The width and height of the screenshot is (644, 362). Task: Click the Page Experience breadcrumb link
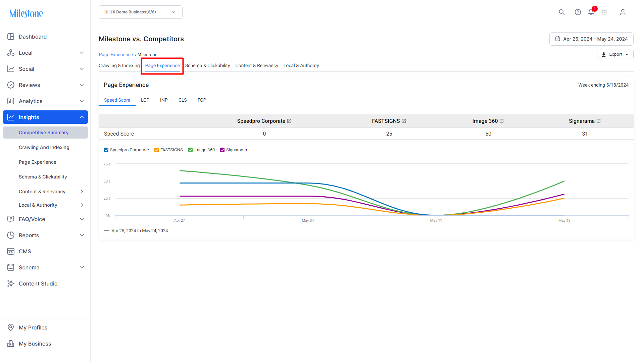(116, 55)
